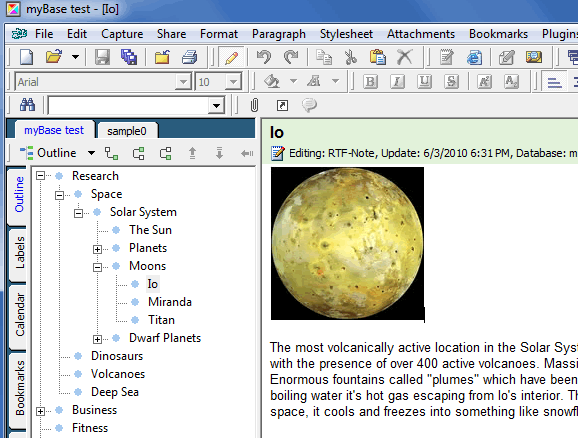
Task: Open the Format menu
Action: [x=219, y=34]
